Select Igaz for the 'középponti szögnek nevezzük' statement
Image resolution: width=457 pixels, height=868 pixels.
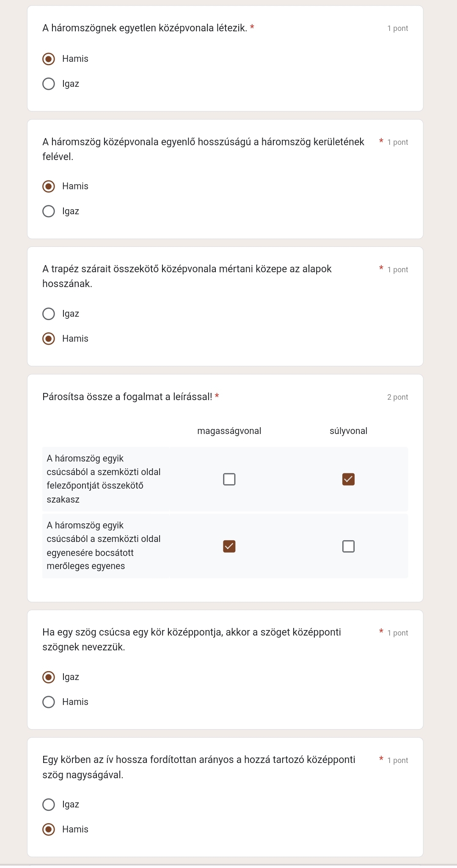click(x=49, y=677)
